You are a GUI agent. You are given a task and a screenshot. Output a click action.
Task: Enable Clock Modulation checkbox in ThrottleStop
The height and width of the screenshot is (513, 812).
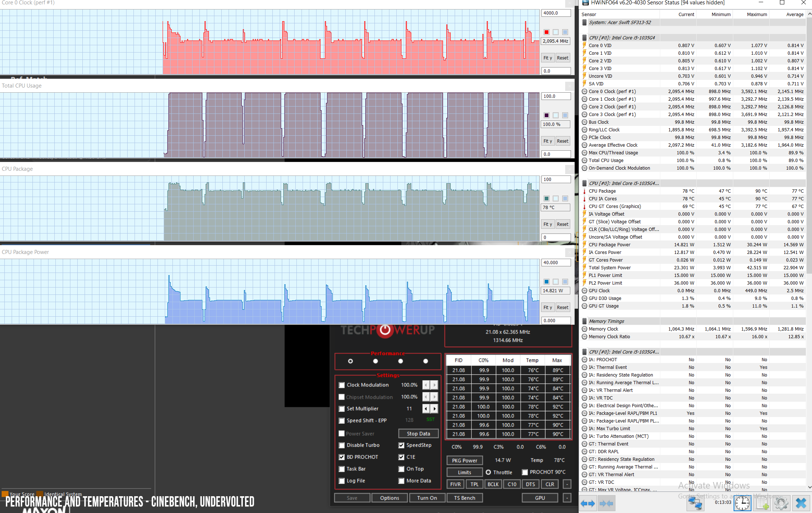tap(342, 385)
